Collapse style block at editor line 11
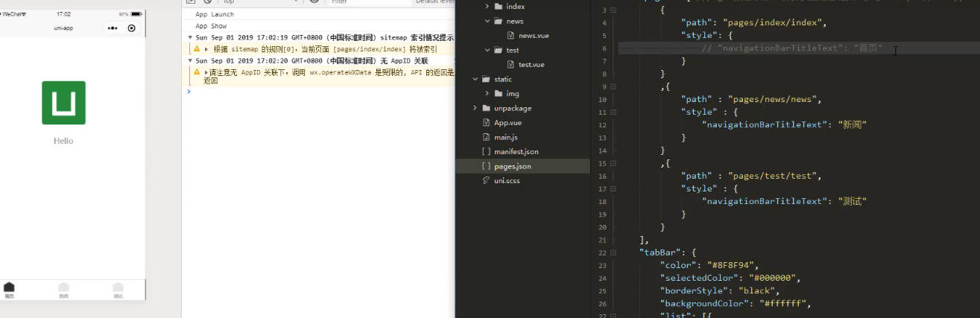This screenshot has width=980, height=318. click(613, 112)
